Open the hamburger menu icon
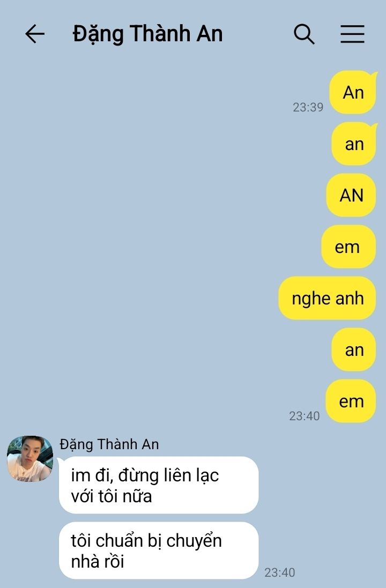386x588 pixels. [352, 34]
